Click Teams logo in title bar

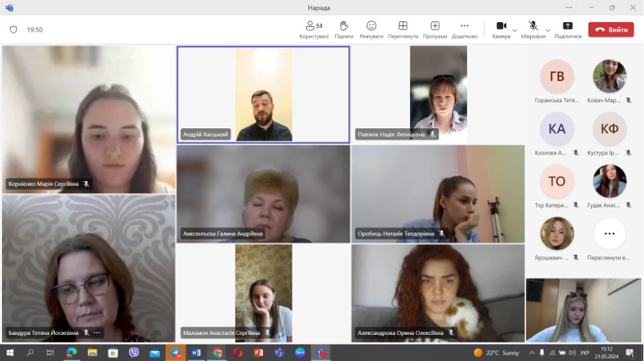coord(10,8)
